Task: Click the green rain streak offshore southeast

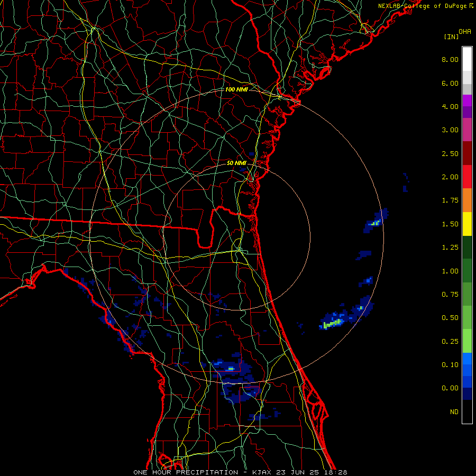Action: [x=333, y=323]
